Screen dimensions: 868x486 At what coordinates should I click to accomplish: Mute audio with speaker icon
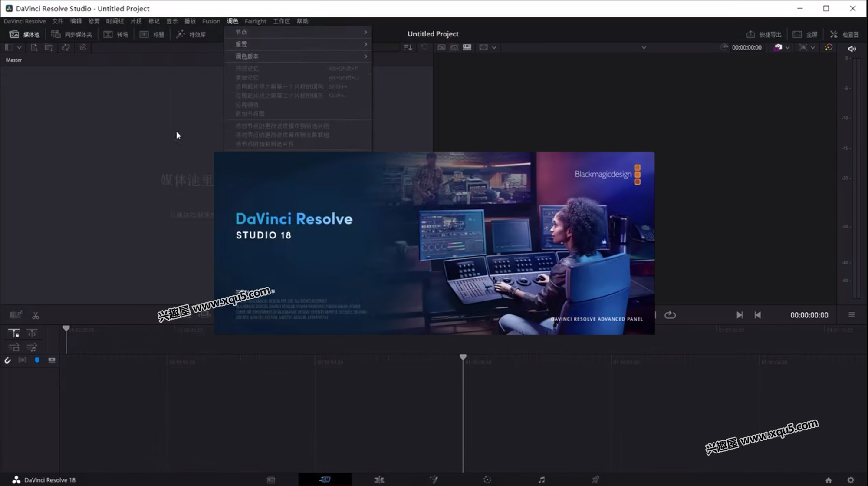click(x=852, y=49)
